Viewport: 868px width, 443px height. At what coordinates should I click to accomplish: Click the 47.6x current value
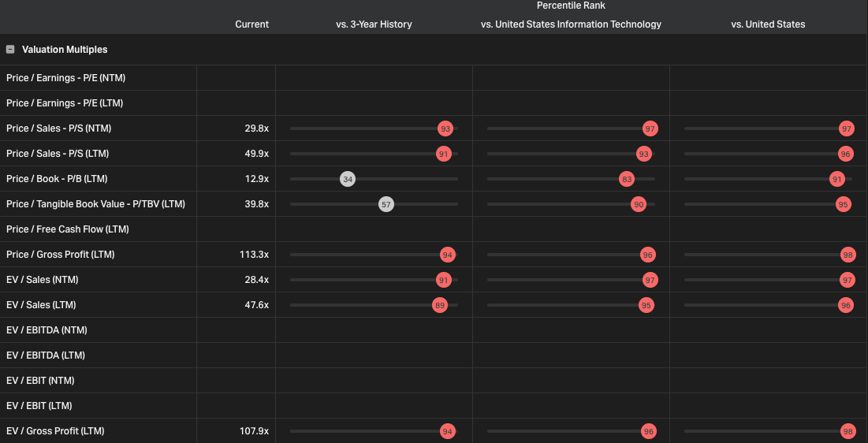[x=257, y=305]
